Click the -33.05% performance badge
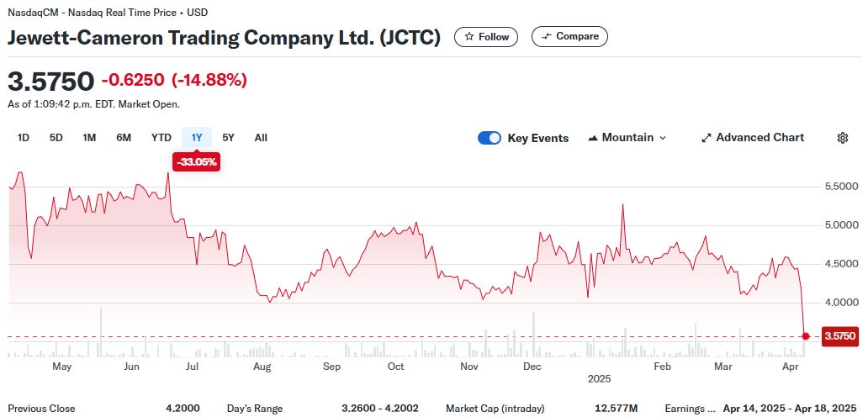The width and height of the screenshot is (868, 417). point(197,162)
